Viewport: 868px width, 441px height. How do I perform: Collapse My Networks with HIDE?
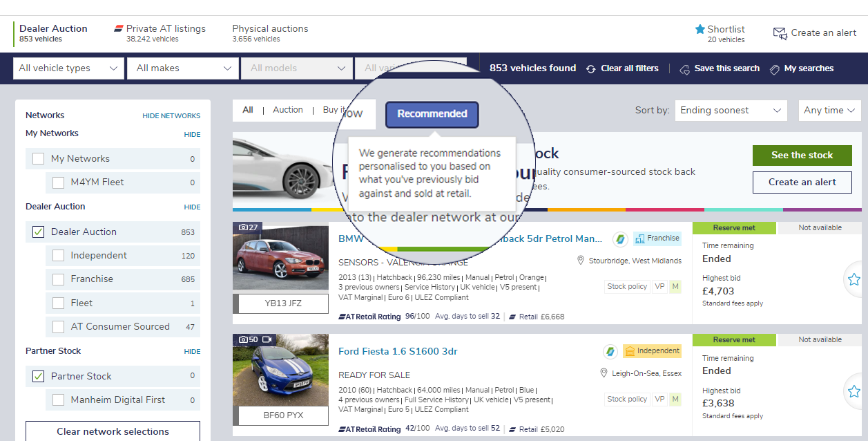point(192,135)
